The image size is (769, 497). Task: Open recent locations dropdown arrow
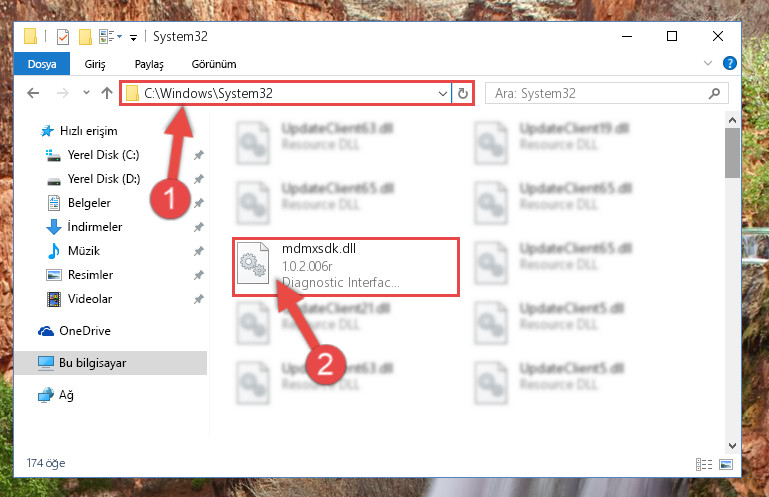tap(86, 92)
